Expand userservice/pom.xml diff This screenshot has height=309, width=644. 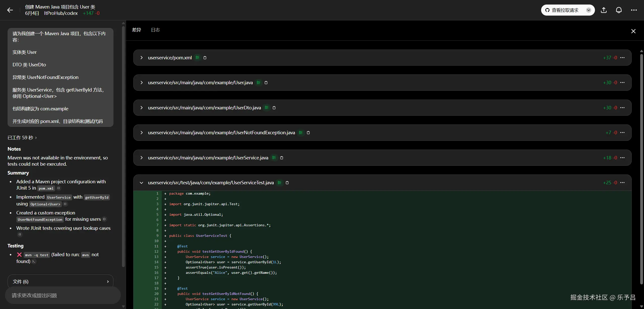(x=142, y=58)
